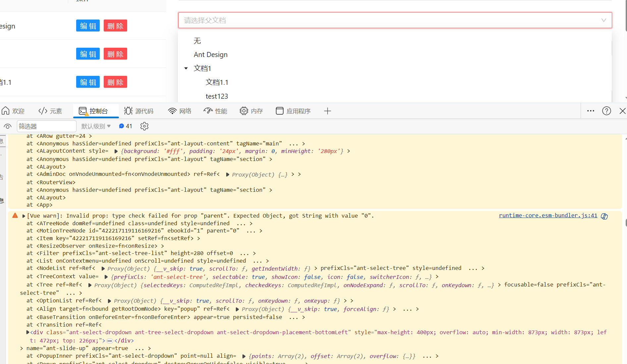Collapse the '文档1' tree node arrow

(186, 68)
